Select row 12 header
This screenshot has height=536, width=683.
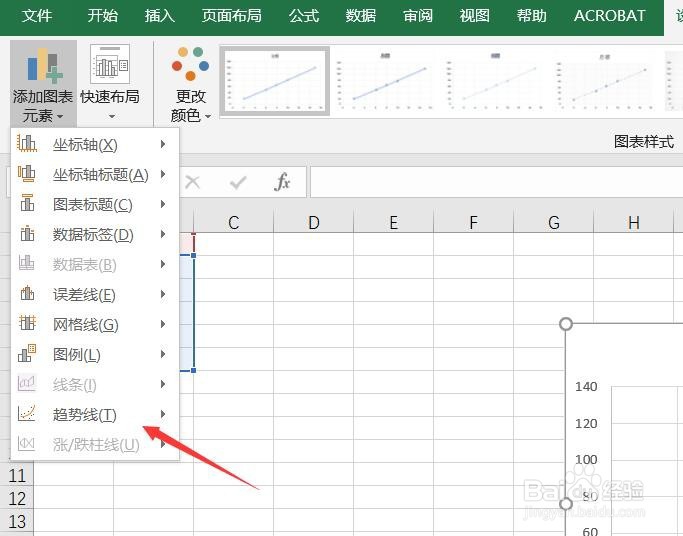tap(17, 498)
